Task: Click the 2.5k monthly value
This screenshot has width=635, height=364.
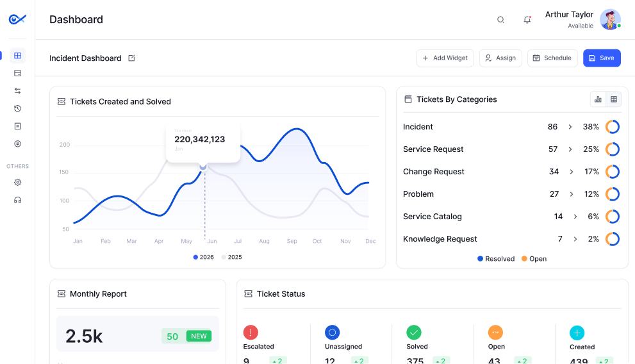Action: pyautogui.click(x=84, y=336)
